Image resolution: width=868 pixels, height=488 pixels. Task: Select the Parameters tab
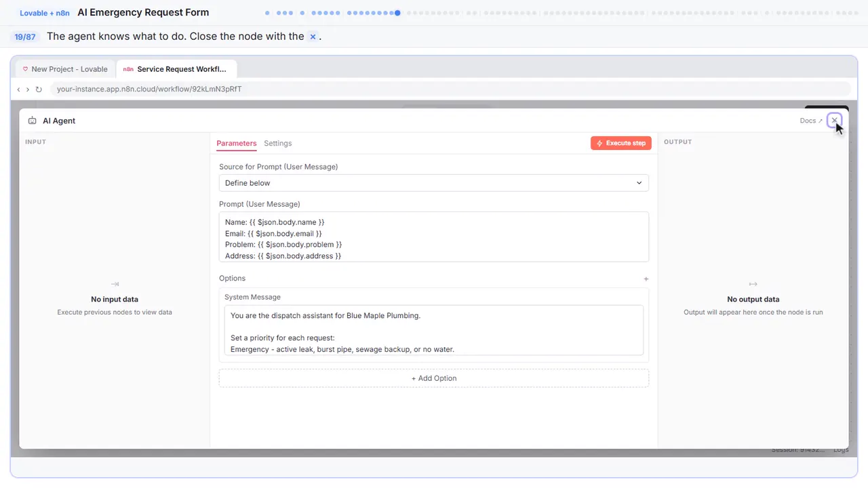tap(237, 143)
